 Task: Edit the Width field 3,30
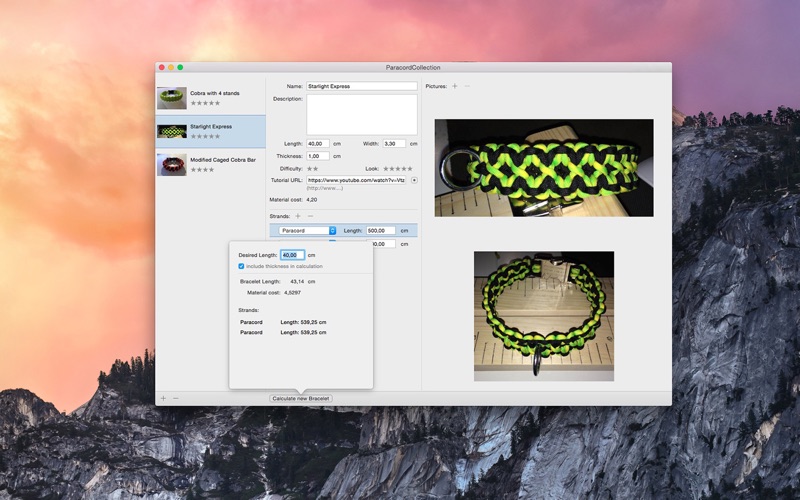[x=394, y=144]
